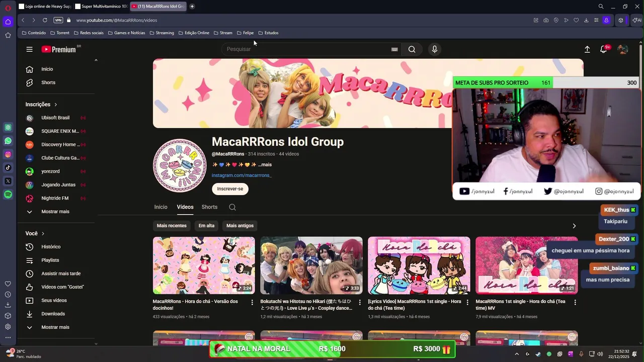Open a new browser tab with plus button

click(x=192, y=7)
